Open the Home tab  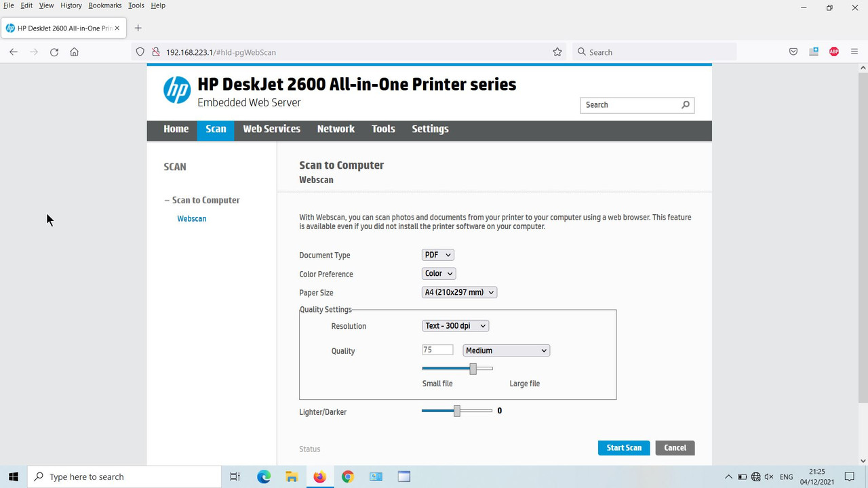coord(176,129)
